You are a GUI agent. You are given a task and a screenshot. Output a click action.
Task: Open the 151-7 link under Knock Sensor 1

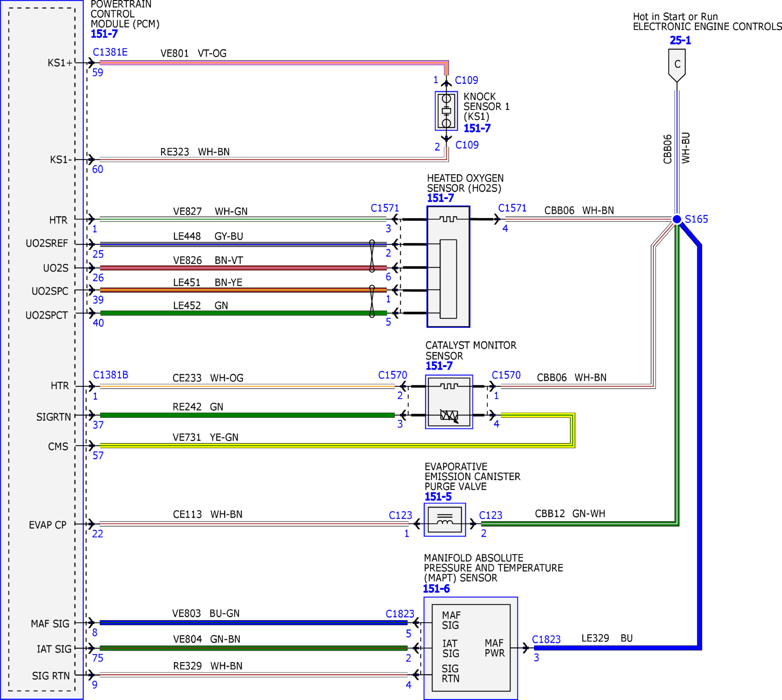477,128
